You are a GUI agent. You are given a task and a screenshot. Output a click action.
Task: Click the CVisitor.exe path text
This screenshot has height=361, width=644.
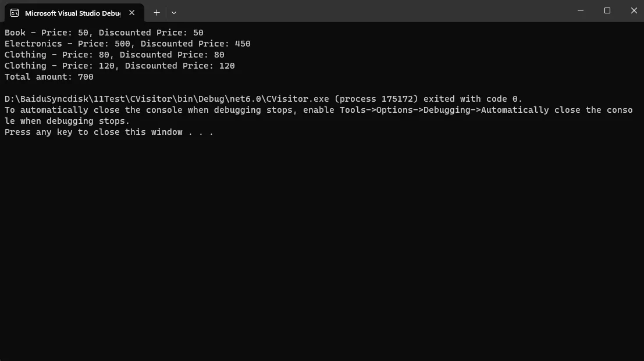167,99
